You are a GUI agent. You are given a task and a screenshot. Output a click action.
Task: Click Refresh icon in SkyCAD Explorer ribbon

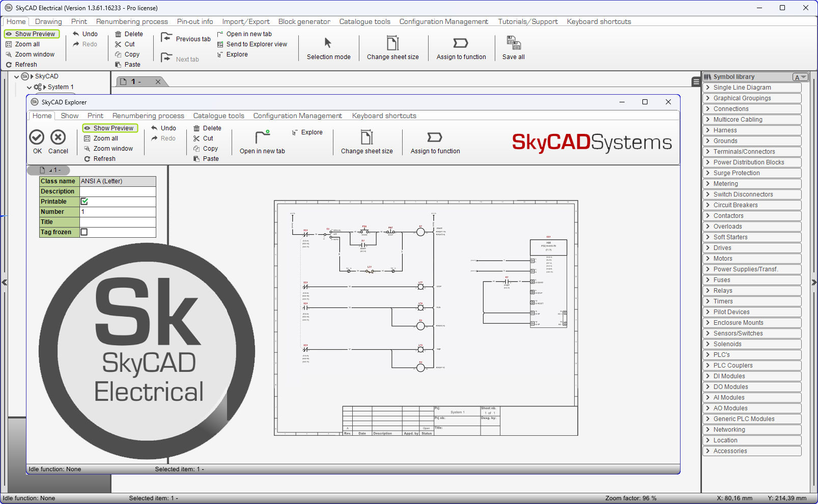click(x=87, y=159)
